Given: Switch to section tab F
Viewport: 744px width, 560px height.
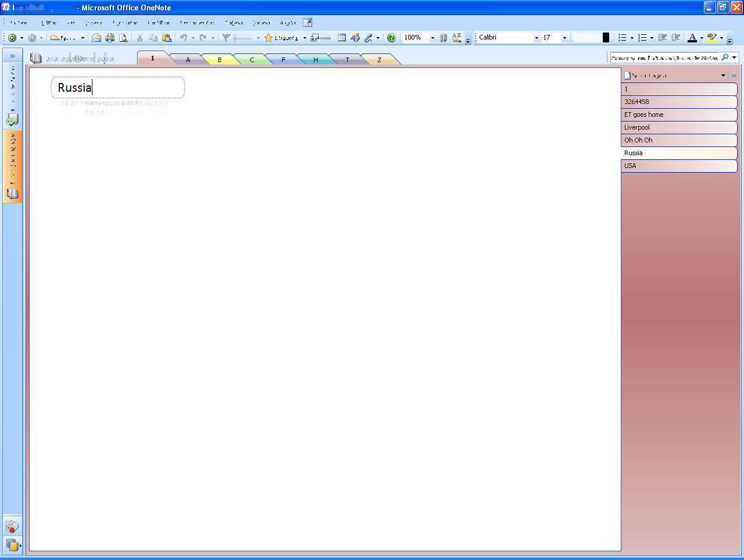Looking at the screenshot, I should 284,59.
